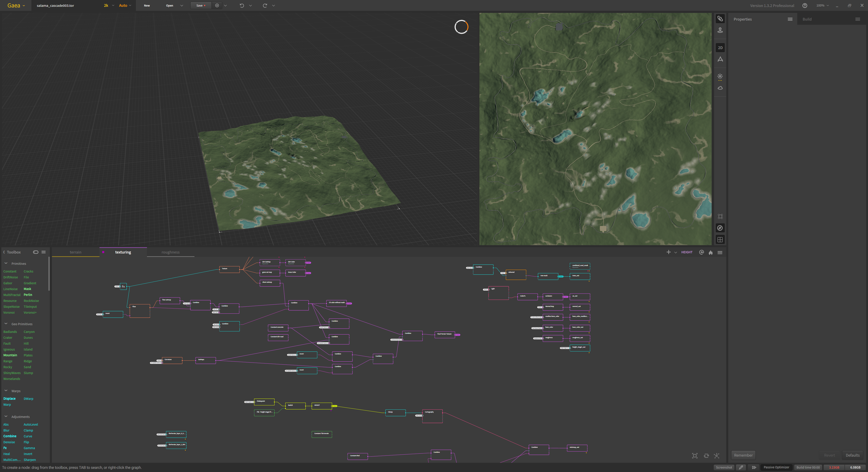Click the split grid layout icon
This screenshot has height=472, width=868.
pos(720,240)
